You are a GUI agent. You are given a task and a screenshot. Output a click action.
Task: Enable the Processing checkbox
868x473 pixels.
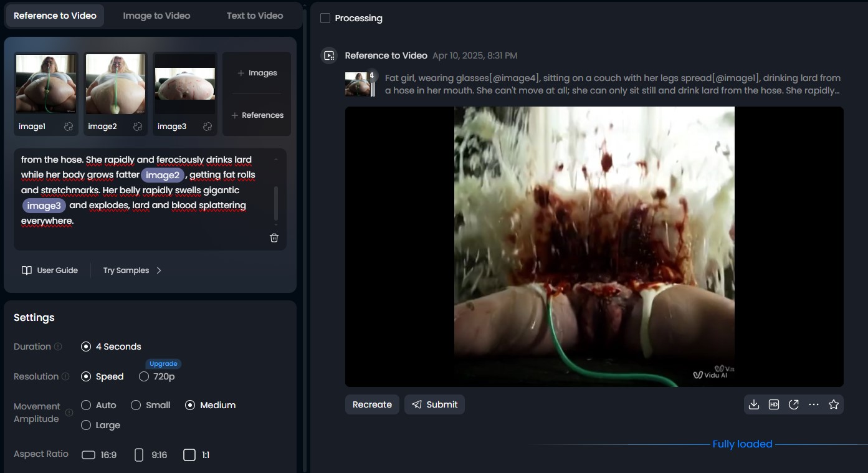[325, 18]
